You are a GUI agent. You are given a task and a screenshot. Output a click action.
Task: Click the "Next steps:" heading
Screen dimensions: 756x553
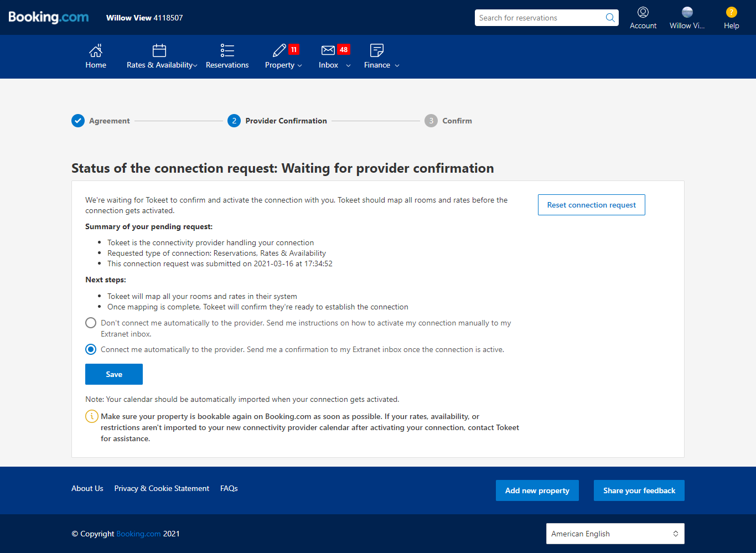106,280
